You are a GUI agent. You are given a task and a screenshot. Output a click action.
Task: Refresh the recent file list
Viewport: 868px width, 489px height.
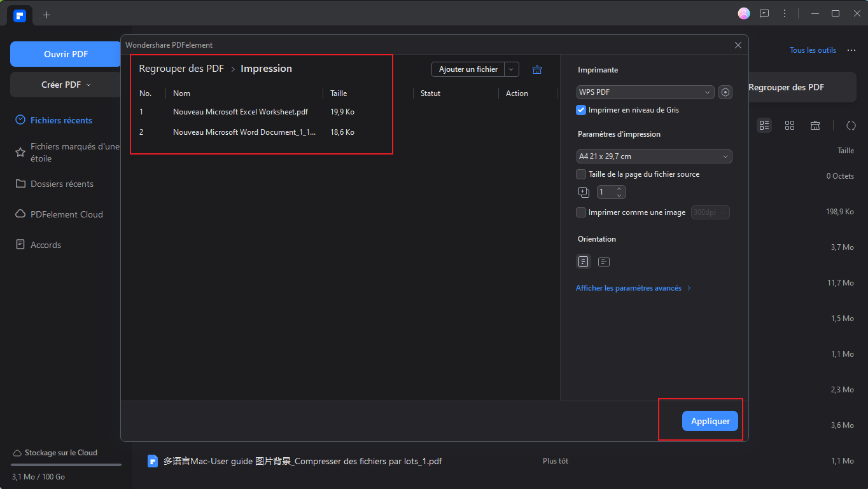[x=851, y=125]
